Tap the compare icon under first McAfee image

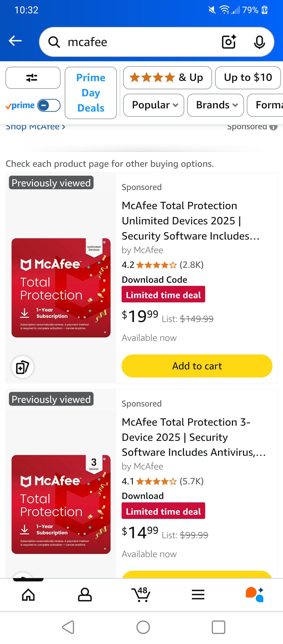tap(23, 367)
